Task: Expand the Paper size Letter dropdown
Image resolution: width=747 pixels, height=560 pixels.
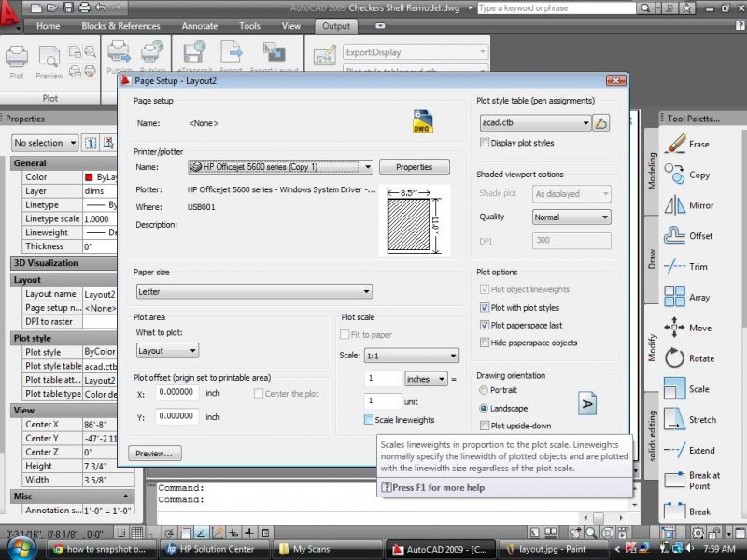Action: [x=253, y=291]
